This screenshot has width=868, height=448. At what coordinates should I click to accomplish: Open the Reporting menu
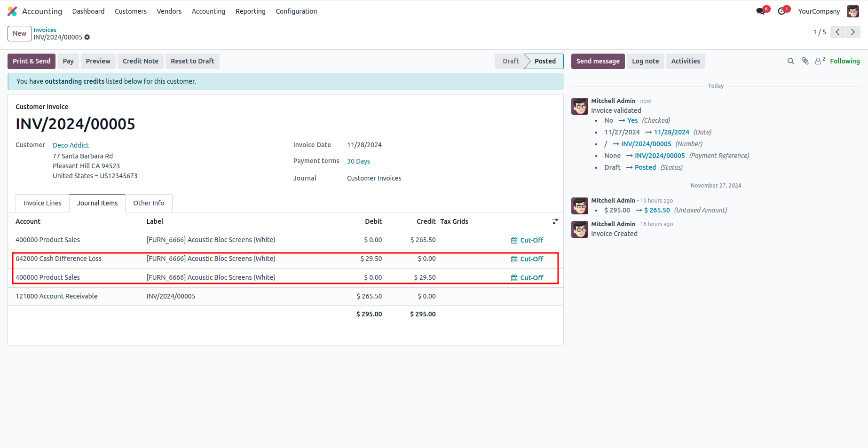pyautogui.click(x=251, y=11)
